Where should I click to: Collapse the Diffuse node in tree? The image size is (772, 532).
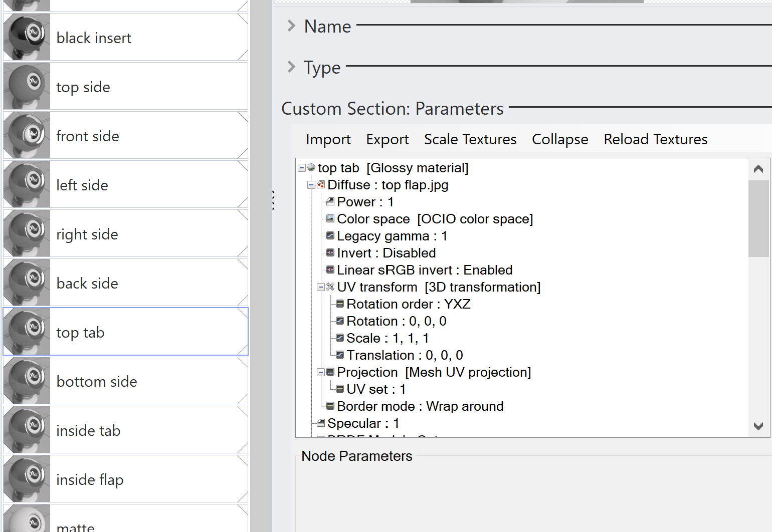coord(311,185)
